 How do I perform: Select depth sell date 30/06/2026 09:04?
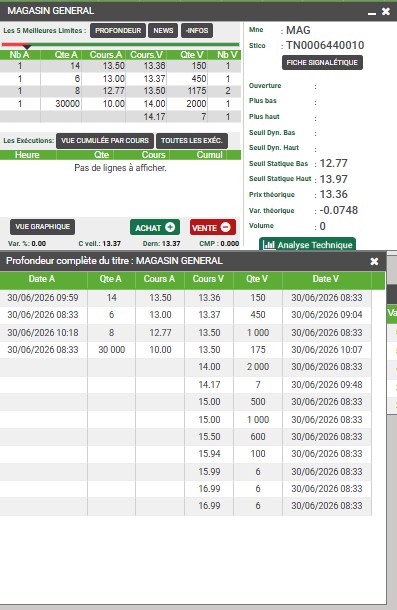(327, 315)
